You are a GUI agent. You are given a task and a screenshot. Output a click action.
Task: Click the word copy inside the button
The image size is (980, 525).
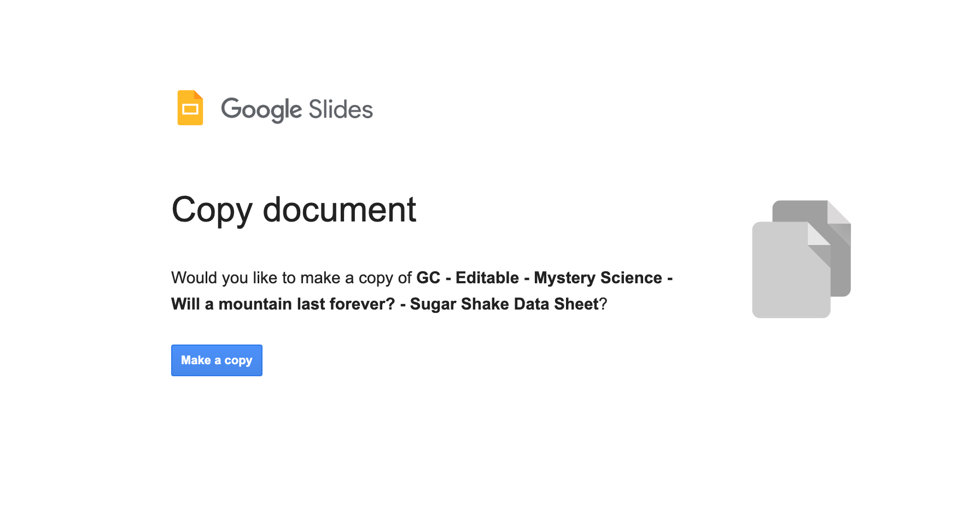click(238, 360)
